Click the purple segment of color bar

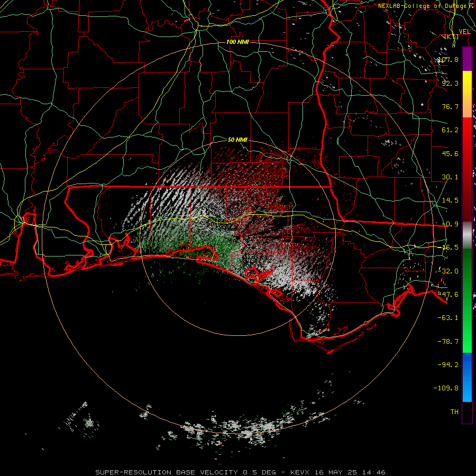coord(467,59)
